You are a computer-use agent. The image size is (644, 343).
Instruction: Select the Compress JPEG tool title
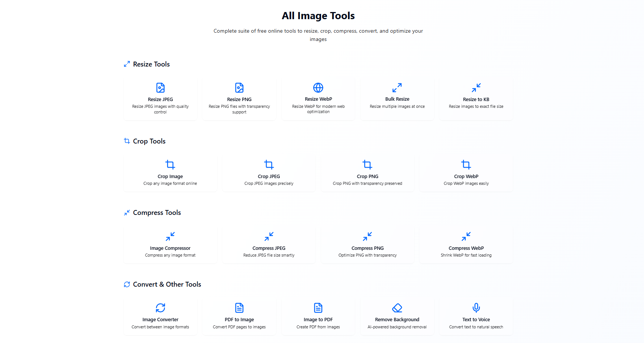click(x=269, y=248)
